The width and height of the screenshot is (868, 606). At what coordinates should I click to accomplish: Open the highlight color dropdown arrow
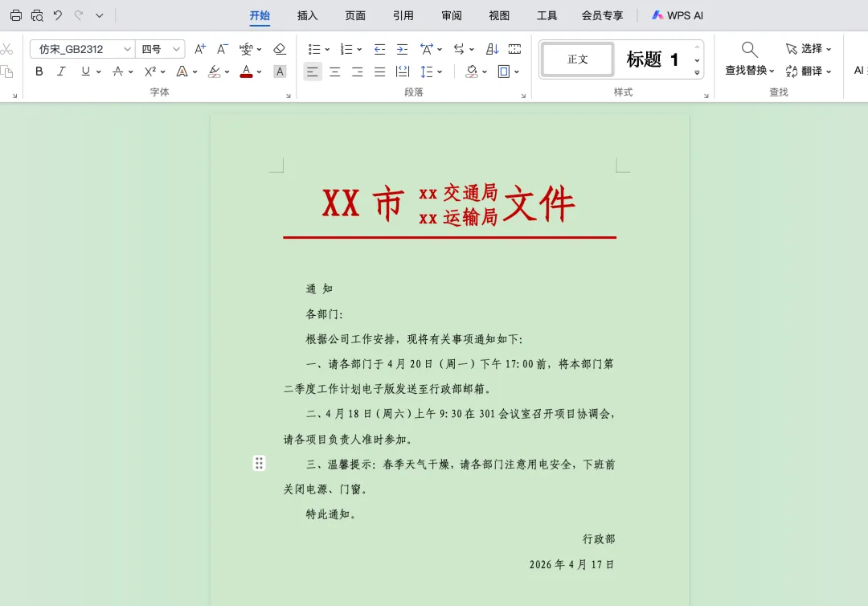(227, 72)
